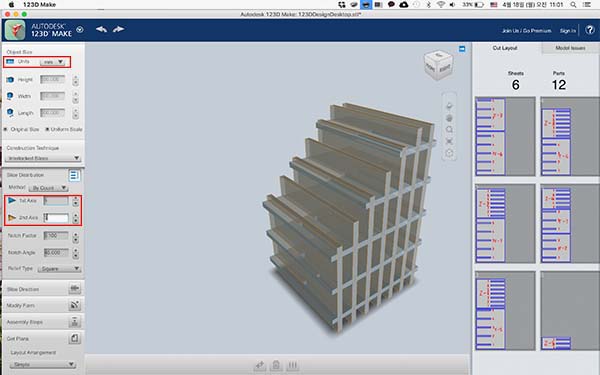Click the 2nd Axis count field
Viewport: 600px width, 375px height.
(x=56, y=218)
